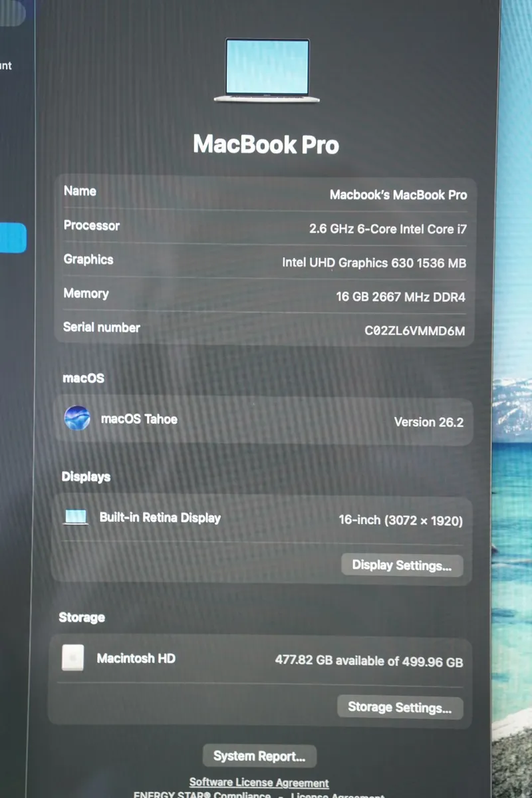The width and height of the screenshot is (532, 798).
Task: Click the Intel UHD Graphics 630 value
Action: (x=374, y=263)
